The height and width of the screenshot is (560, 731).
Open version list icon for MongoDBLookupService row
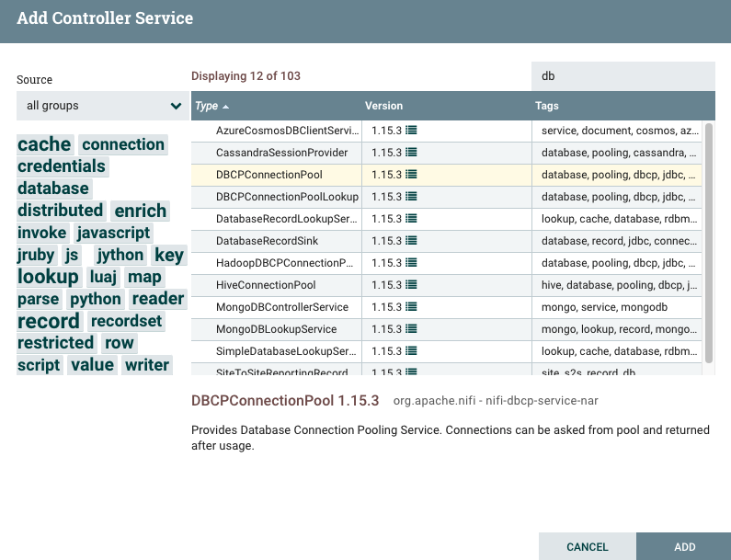tap(411, 329)
